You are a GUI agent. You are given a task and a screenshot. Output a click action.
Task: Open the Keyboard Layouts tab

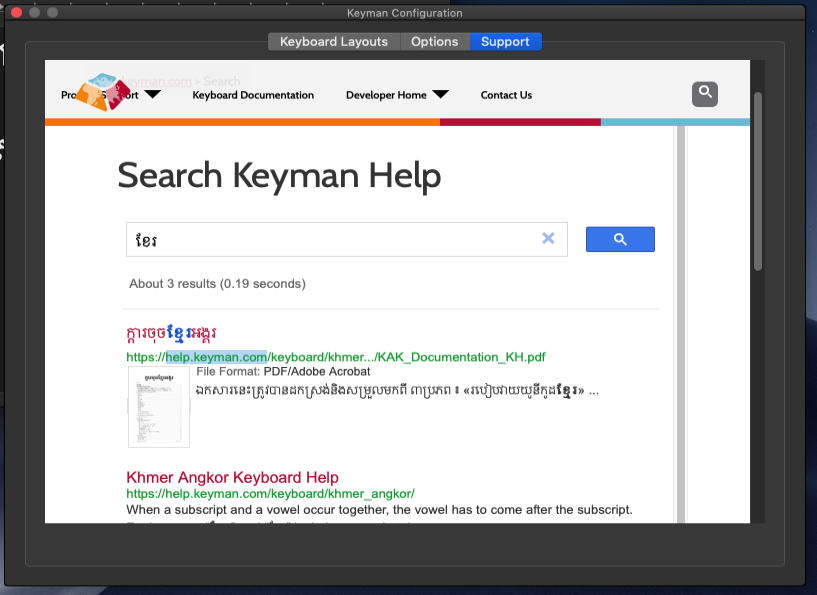click(x=333, y=42)
